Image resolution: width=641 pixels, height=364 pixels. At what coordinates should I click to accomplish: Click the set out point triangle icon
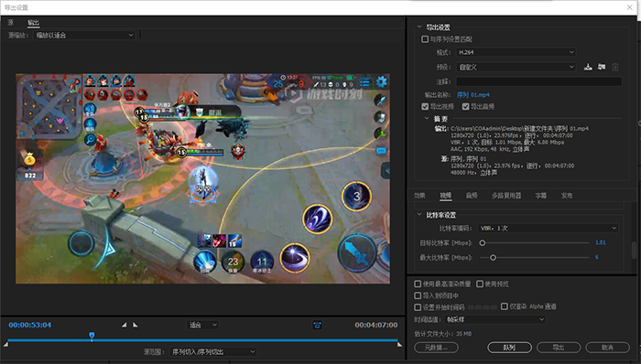coord(136,325)
